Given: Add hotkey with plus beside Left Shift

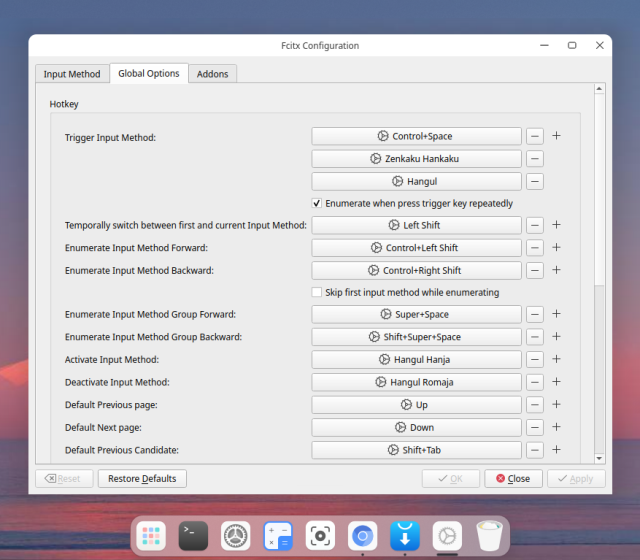Looking at the screenshot, I should pos(557,225).
